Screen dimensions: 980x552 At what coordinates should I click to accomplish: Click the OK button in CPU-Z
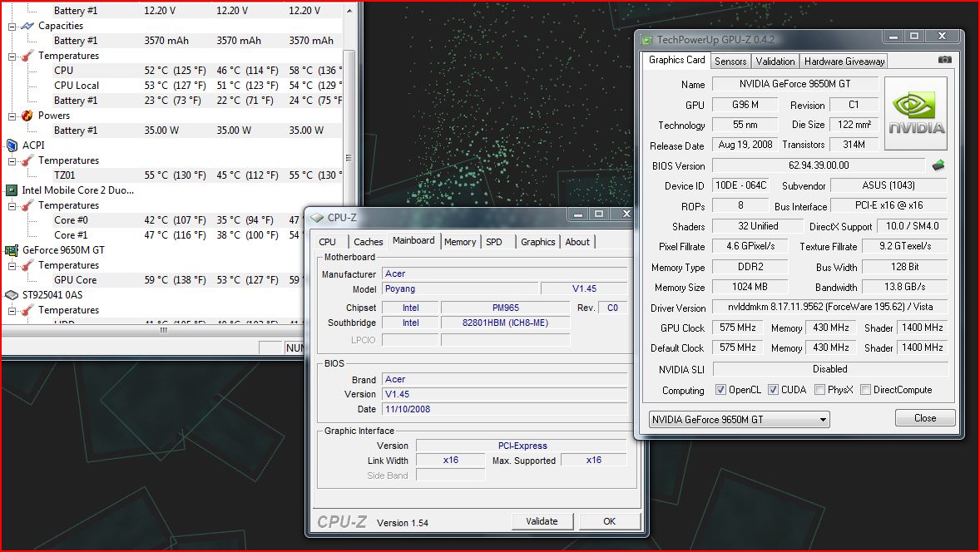pyautogui.click(x=609, y=521)
